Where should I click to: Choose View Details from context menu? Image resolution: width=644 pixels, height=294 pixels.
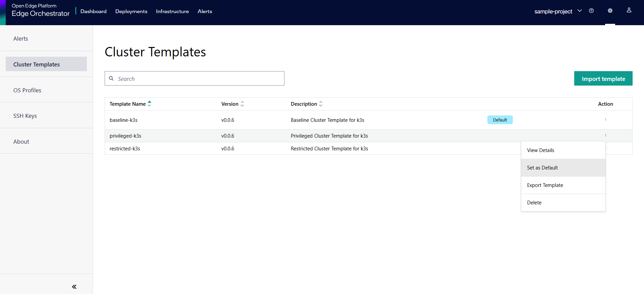point(541,150)
